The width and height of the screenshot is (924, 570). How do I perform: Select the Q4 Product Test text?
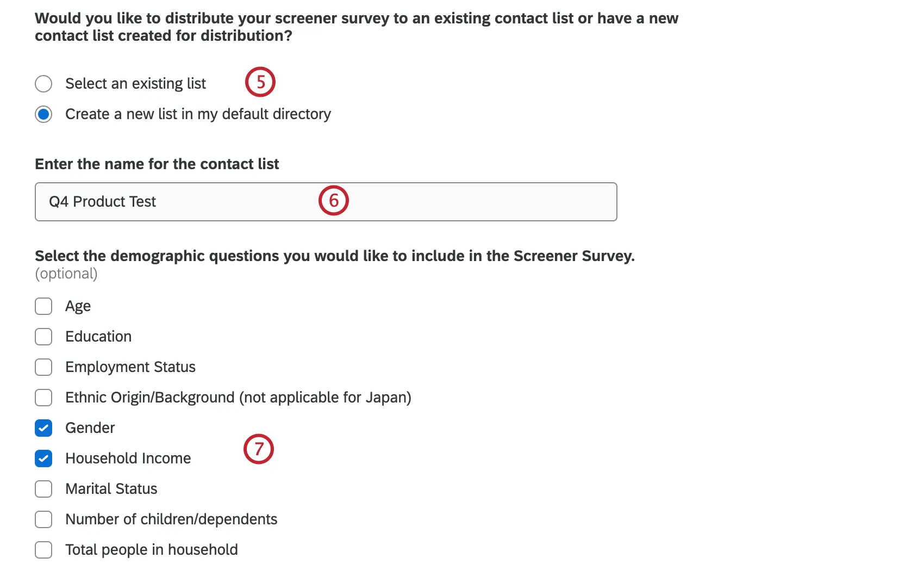[x=102, y=202]
